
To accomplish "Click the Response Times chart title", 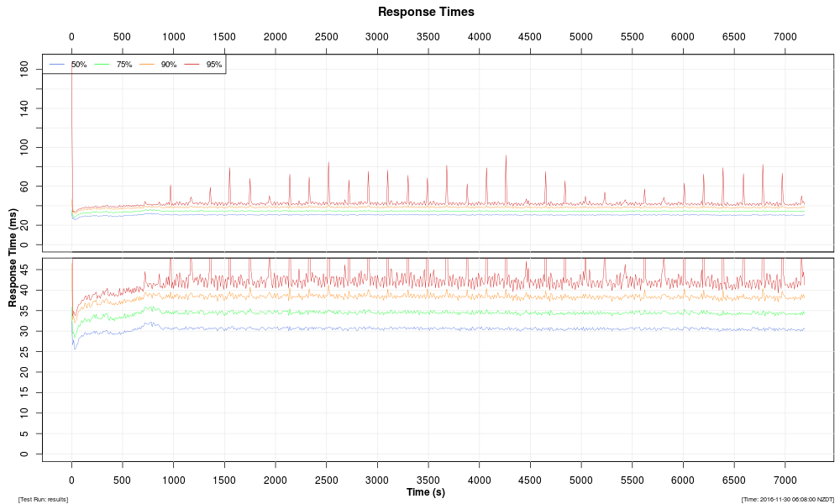I will coord(426,12).
